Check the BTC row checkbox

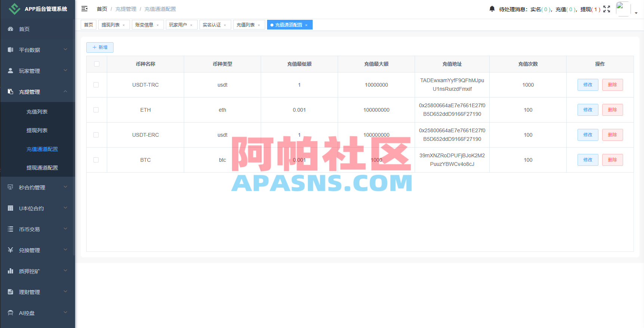tap(96, 160)
